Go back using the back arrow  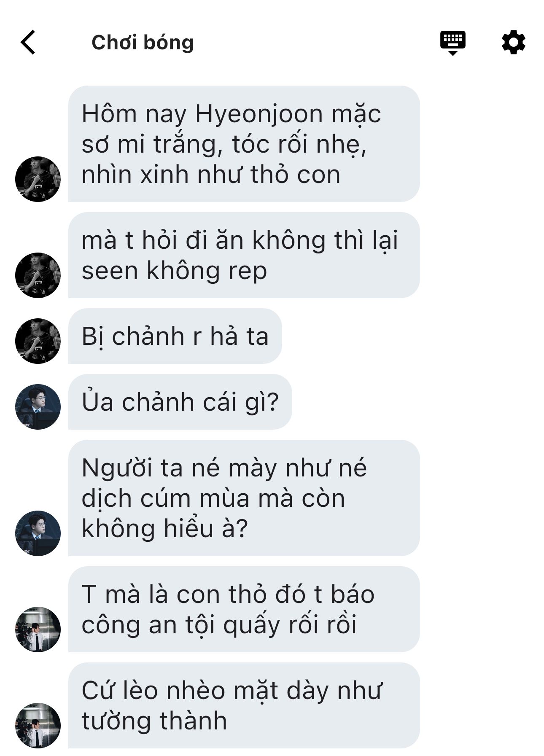28,42
